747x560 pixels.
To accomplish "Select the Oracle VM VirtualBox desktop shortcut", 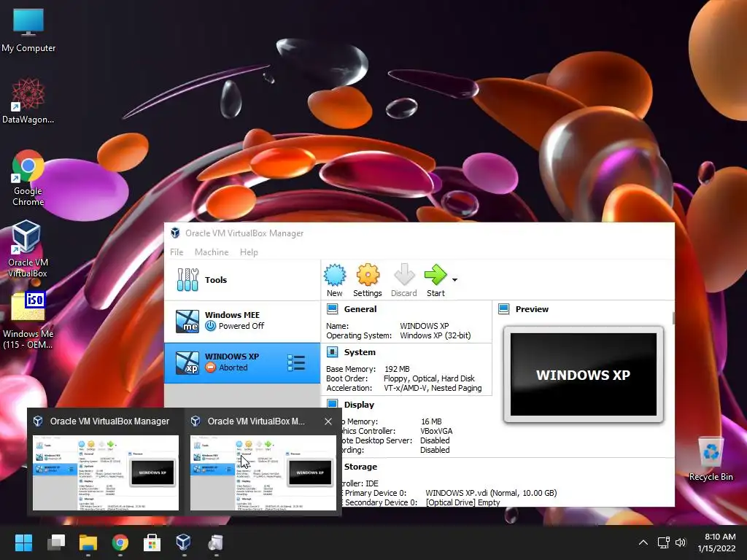I will pyautogui.click(x=28, y=249).
